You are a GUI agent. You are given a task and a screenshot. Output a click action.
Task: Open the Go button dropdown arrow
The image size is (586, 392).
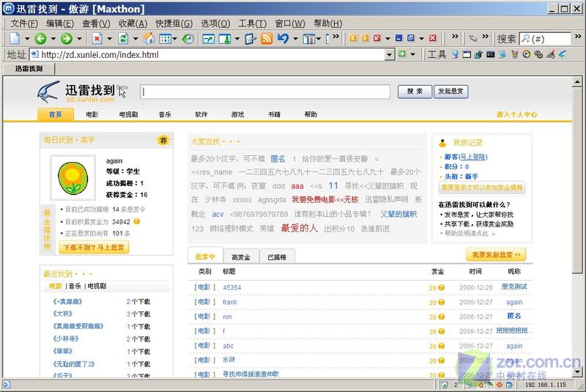(x=412, y=54)
